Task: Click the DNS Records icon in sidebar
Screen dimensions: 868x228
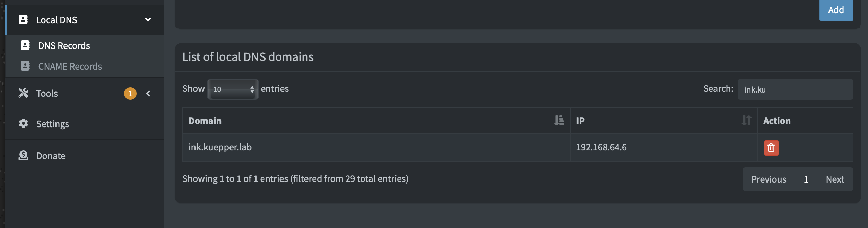Action: pos(25,45)
